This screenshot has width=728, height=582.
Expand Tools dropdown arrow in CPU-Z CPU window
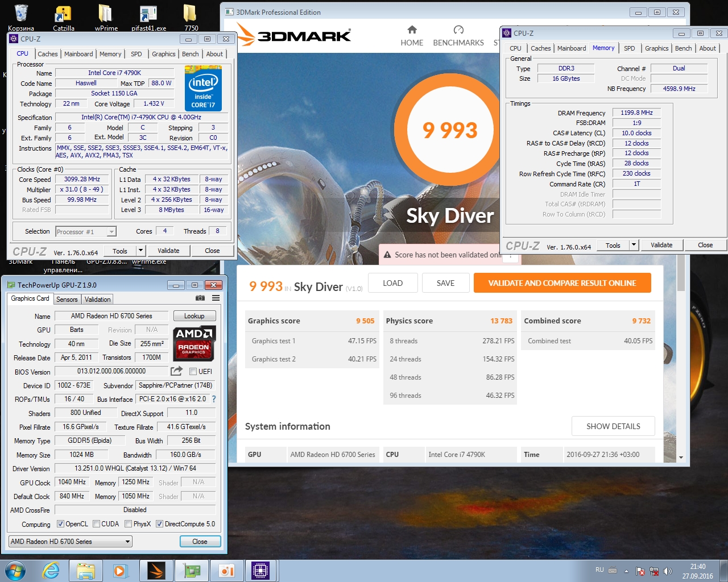141,250
